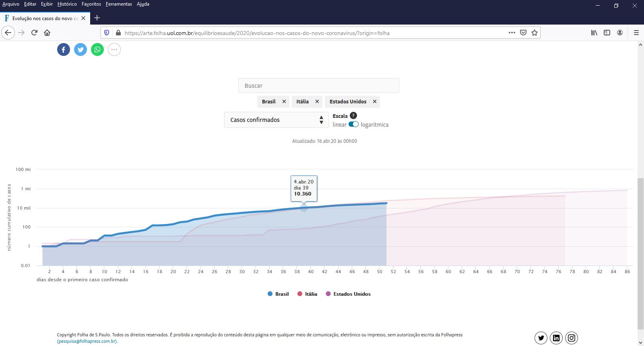644x346 pixels.
Task: Open Firefox account icon
Action: [620, 33]
